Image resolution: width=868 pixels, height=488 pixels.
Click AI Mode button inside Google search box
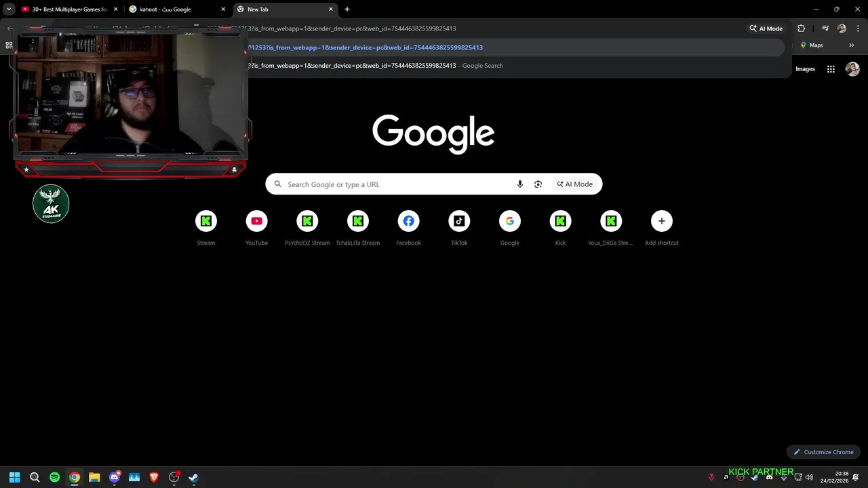click(575, 184)
